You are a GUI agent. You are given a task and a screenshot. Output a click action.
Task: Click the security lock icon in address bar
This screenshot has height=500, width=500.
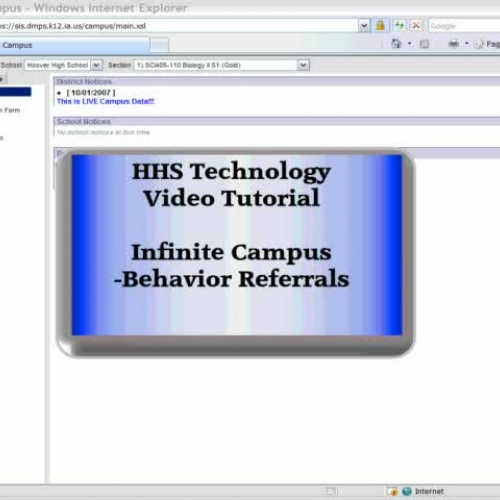coord(380,26)
